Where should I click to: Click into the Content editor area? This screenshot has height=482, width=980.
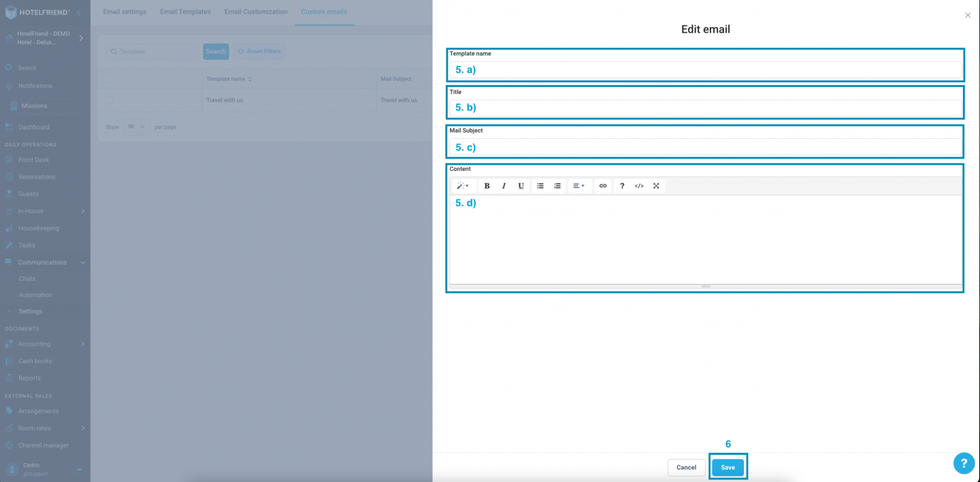[x=706, y=240]
